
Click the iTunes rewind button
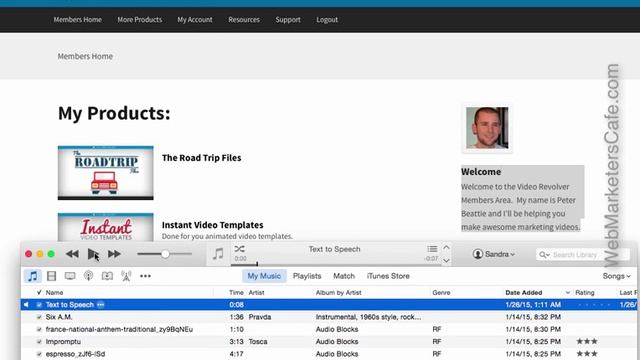click(72, 254)
